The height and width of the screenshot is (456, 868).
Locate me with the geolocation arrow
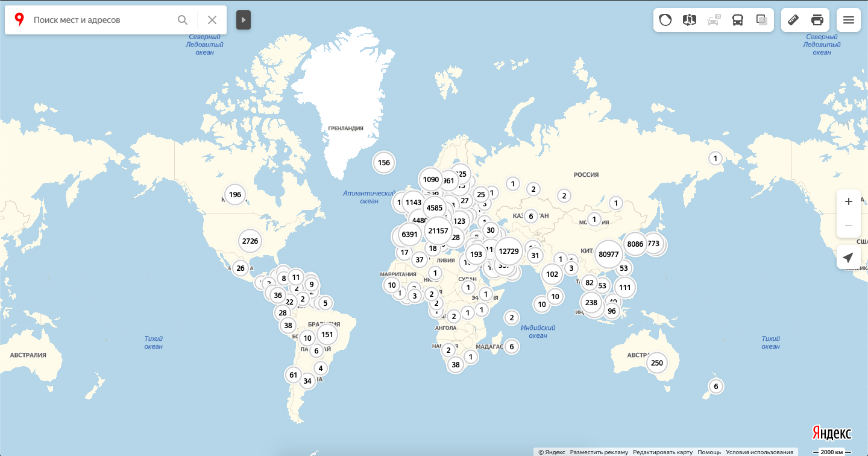849,257
